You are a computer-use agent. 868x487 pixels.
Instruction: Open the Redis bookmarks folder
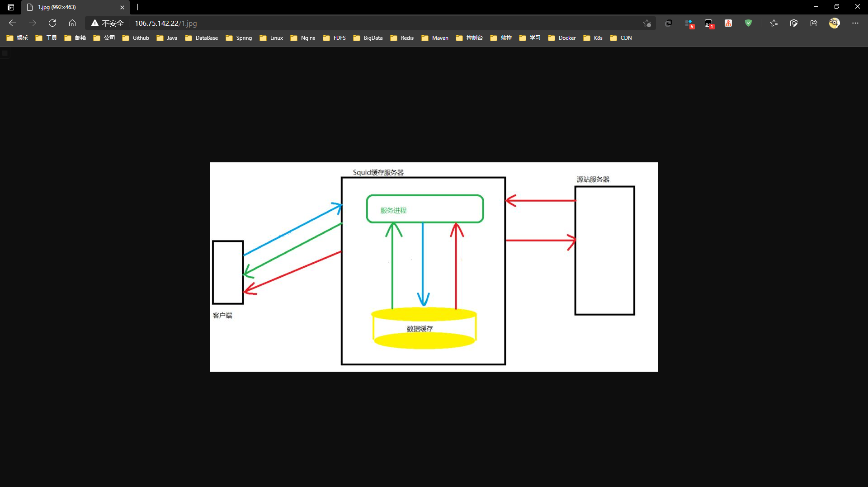(402, 38)
